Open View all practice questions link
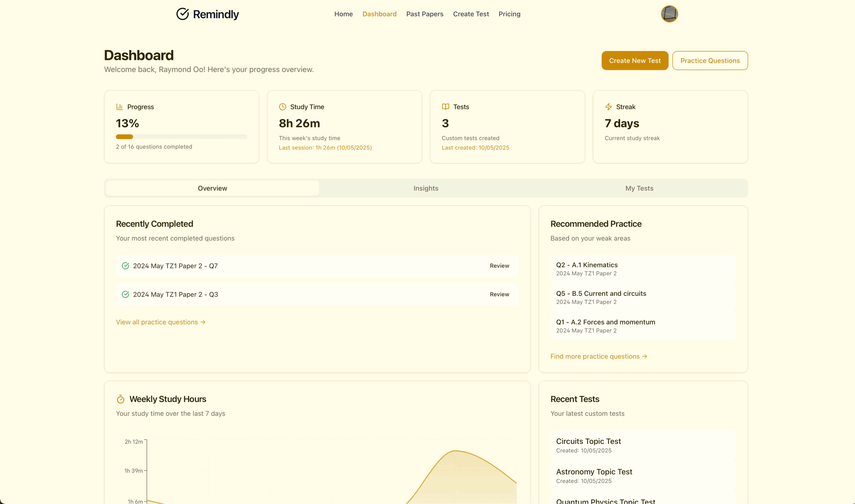Image resolution: width=855 pixels, height=504 pixels. point(161,322)
